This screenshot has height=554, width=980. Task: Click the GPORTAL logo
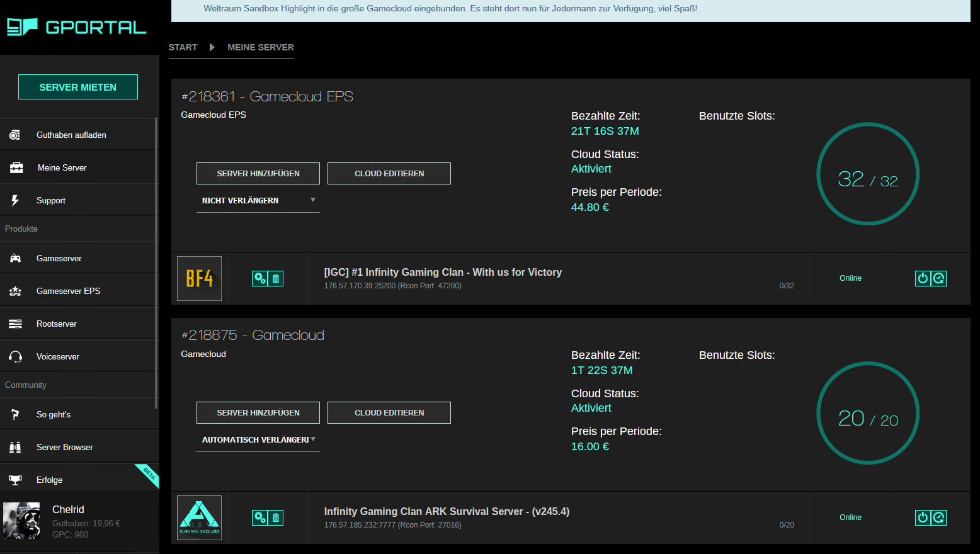[76, 27]
